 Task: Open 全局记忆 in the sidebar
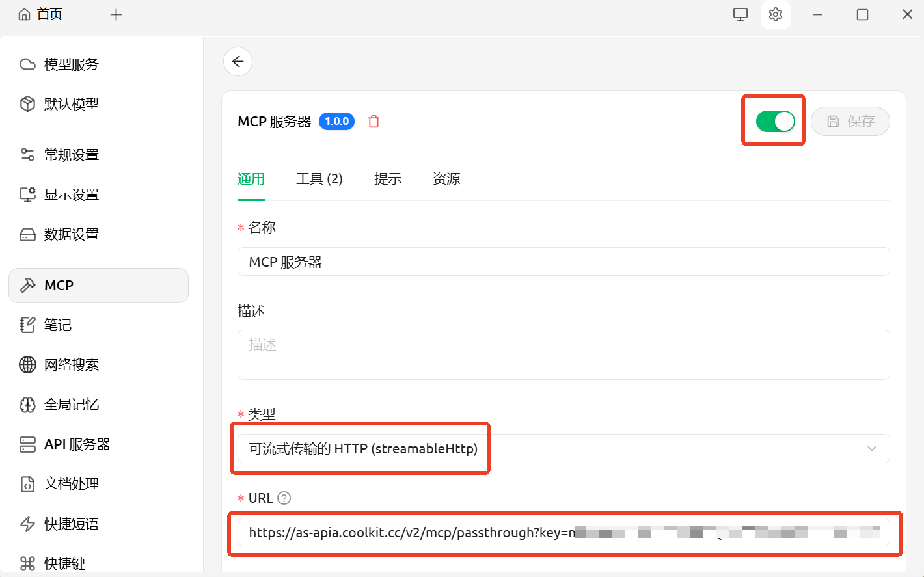coord(71,405)
